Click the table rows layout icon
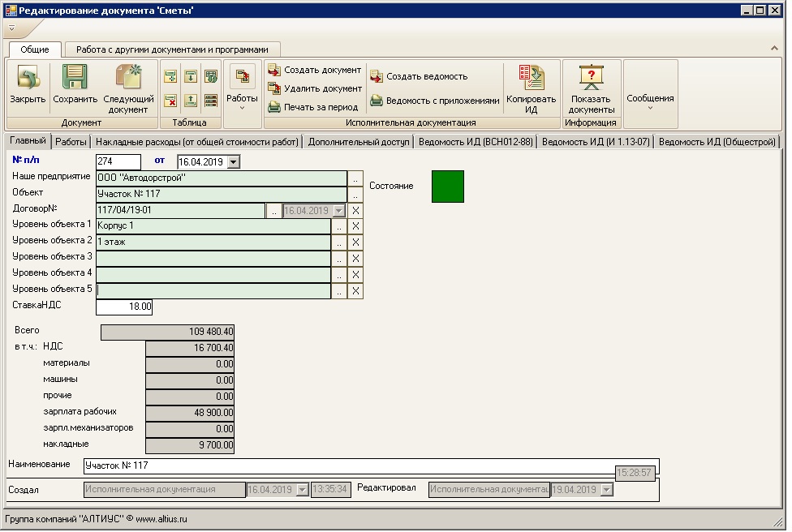The height and width of the screenshot is (532, 792). pyautogui.click(x=211, y=101)
